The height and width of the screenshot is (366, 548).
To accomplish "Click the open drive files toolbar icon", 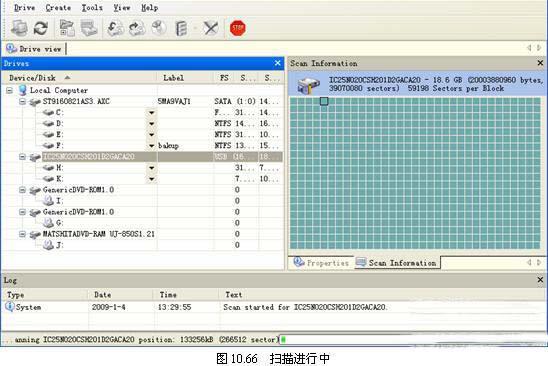I will (67, 28).
